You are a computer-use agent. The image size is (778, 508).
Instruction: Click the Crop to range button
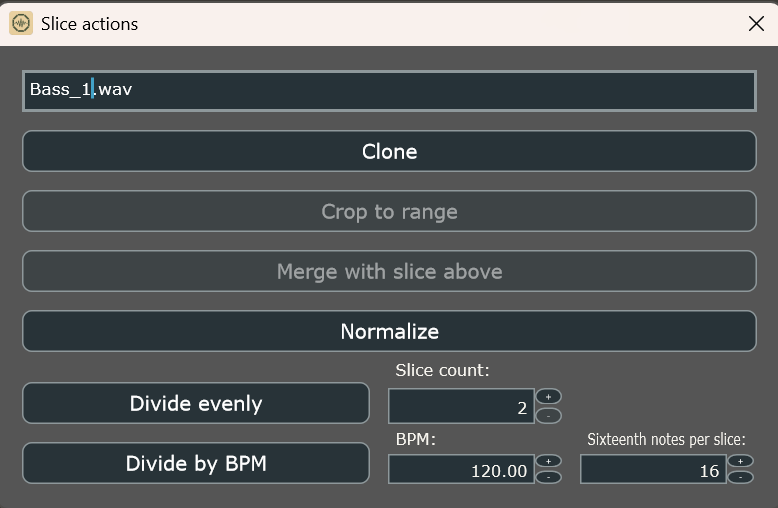389,211
